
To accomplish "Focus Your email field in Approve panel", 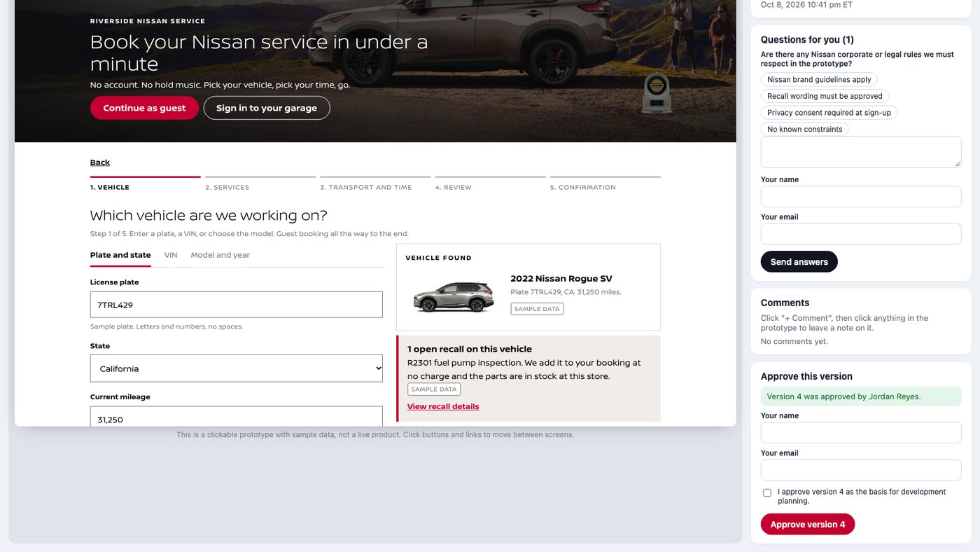I will [x=861, y=470].
